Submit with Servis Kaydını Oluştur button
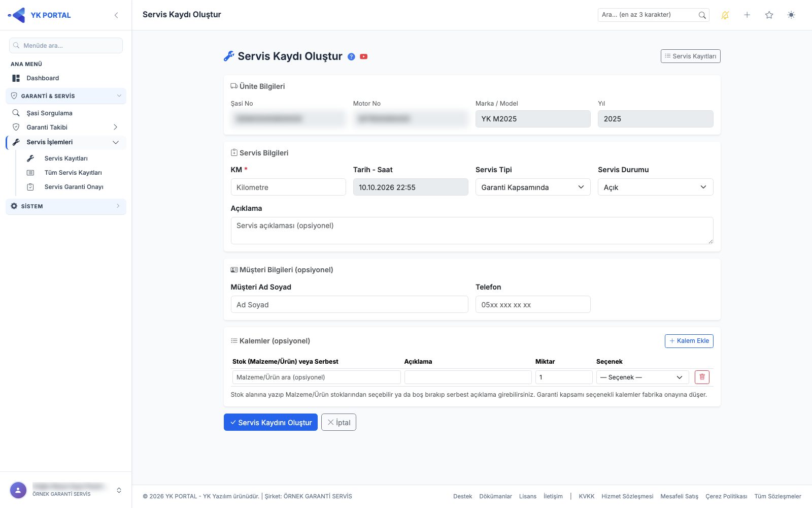The width and height of the screenshot is (812, 508). [x=270, y=422]
